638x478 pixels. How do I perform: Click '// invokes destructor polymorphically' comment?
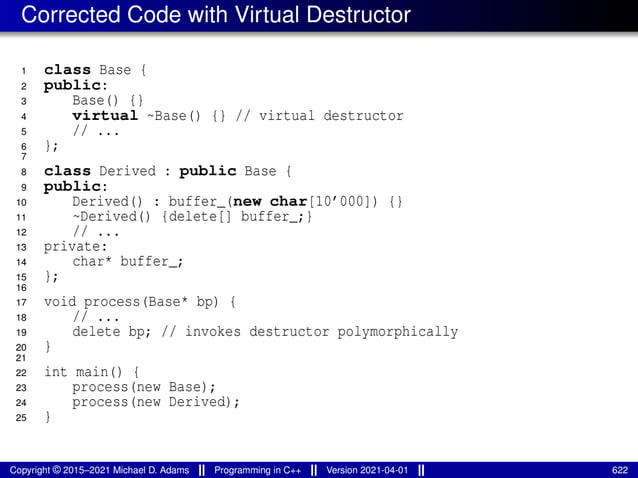click(x=310, y=332)
